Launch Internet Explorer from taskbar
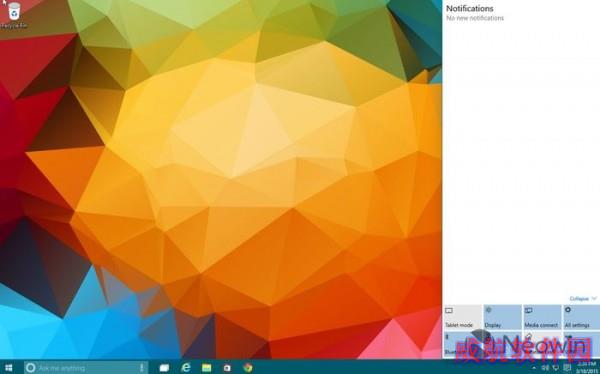The image size is (600, 374). click(x=186, y=368)
